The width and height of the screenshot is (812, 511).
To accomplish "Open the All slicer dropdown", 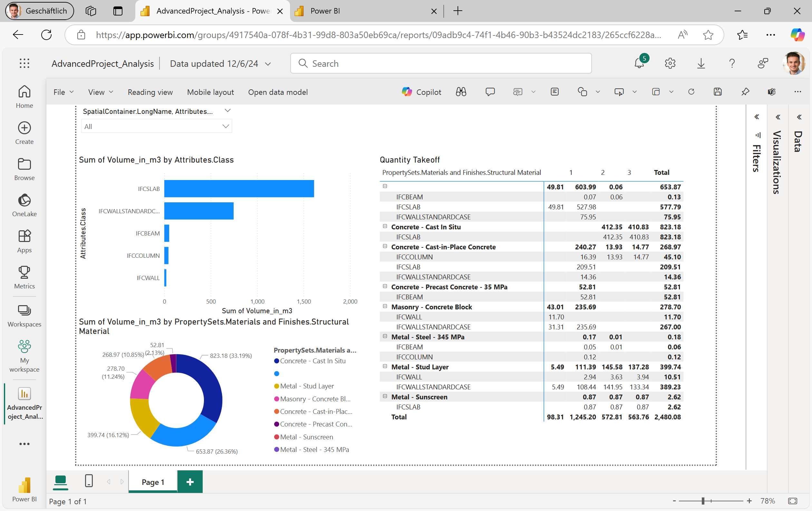I will point(157,126).
